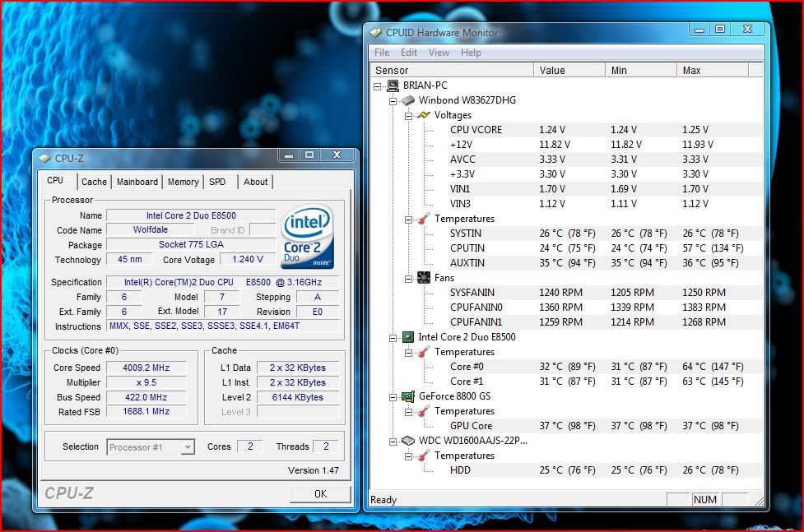This screenshot has height=532, width=804.
Task: Click the NUM indicator in status bar
Action: pos(705,500)
